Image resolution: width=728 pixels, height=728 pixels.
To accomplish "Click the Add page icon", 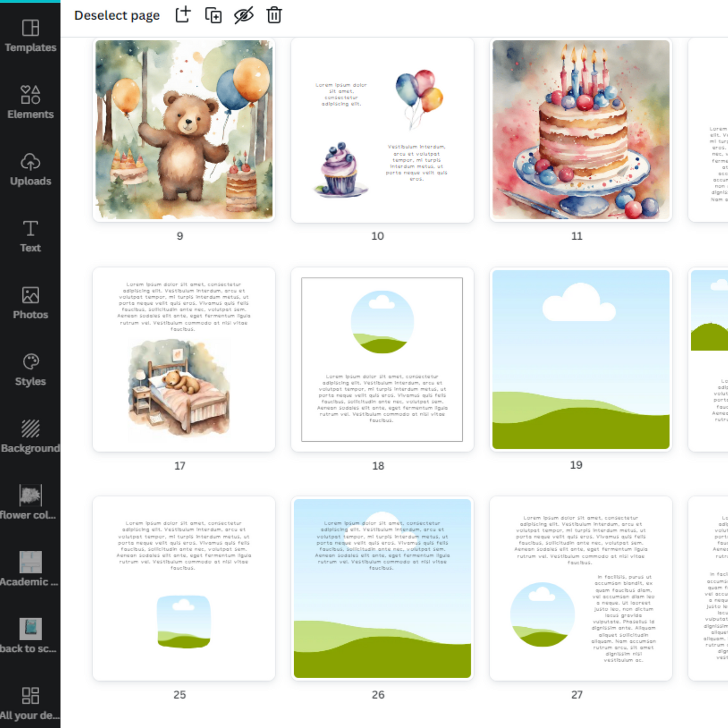I will coord(183,15).
